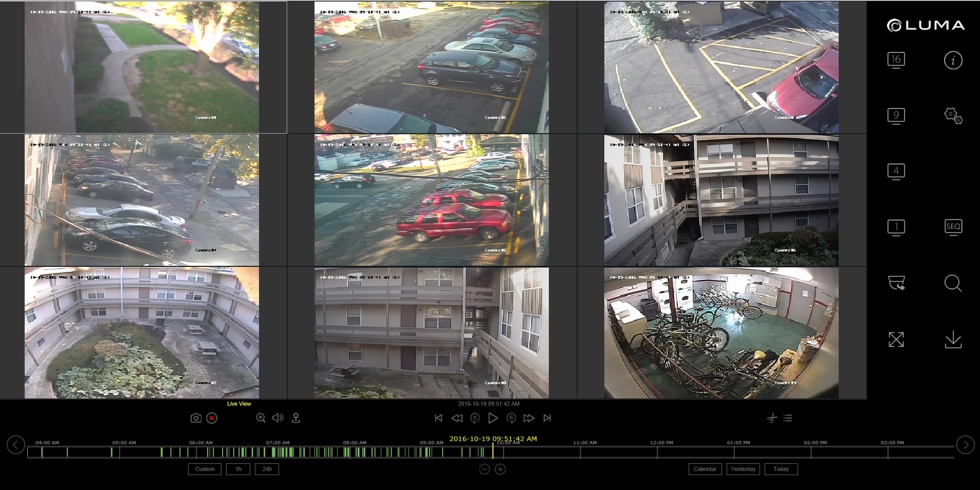Toggle recording with red record button
The width and height of the screenshot is (980, 490).
pyautogui.click(x=212, y=418)
